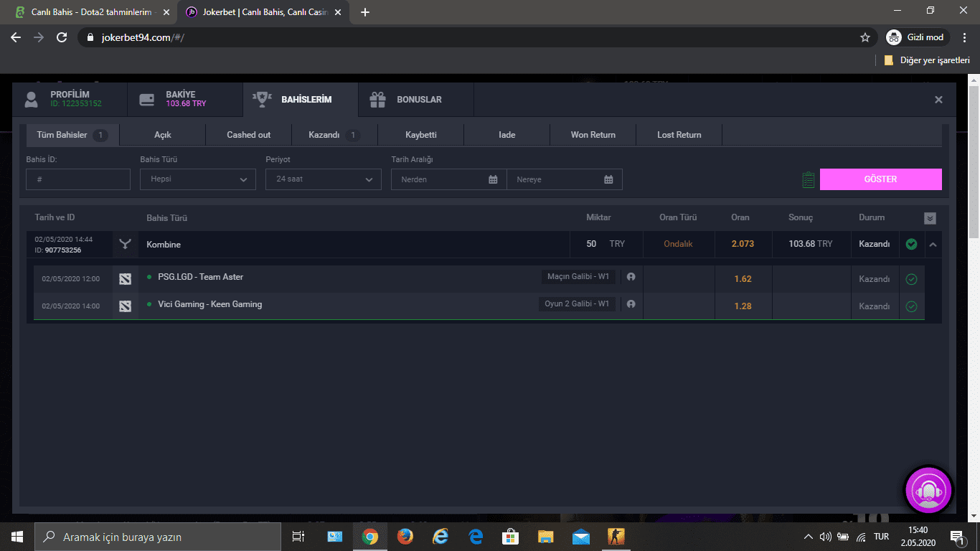Viewport: 980px width, 551px height.
Task: Open the Mail app from the taskbar
Action: point(581,537)
